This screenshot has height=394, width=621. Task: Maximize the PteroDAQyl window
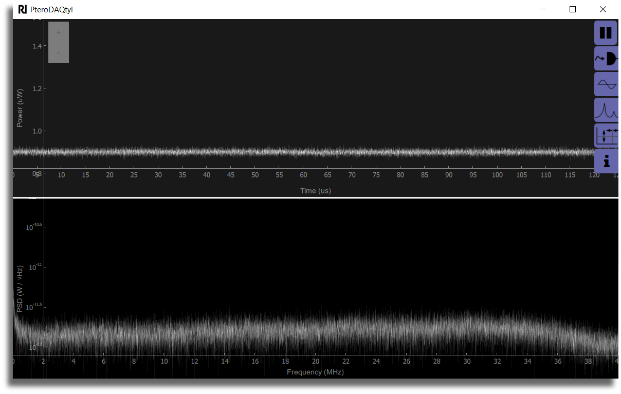[572, 9]
